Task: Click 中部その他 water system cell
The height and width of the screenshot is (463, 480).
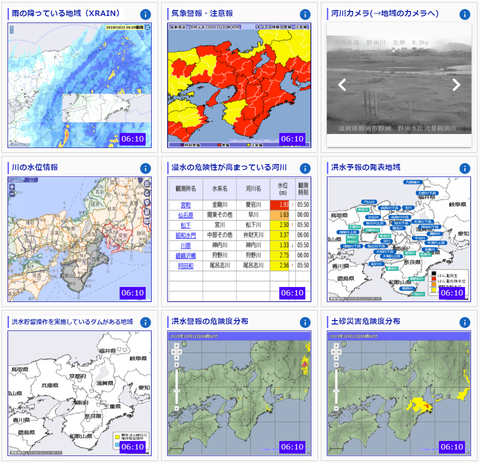Action: (x=220, y=235)
